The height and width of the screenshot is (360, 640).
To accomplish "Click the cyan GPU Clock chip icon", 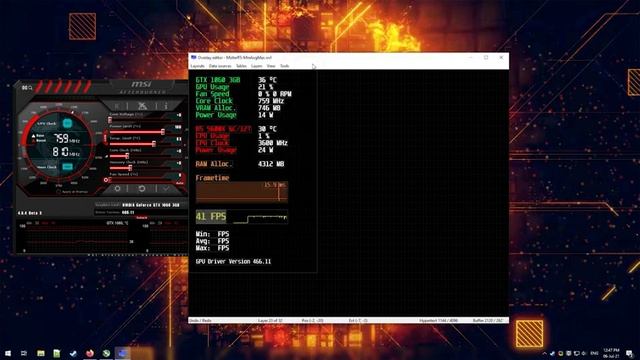I will point(67,123).
